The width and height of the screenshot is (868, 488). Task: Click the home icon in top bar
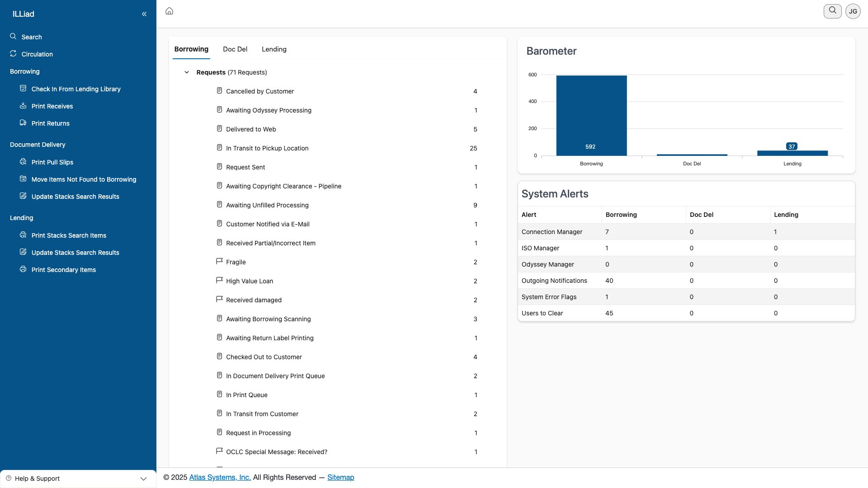169,11
